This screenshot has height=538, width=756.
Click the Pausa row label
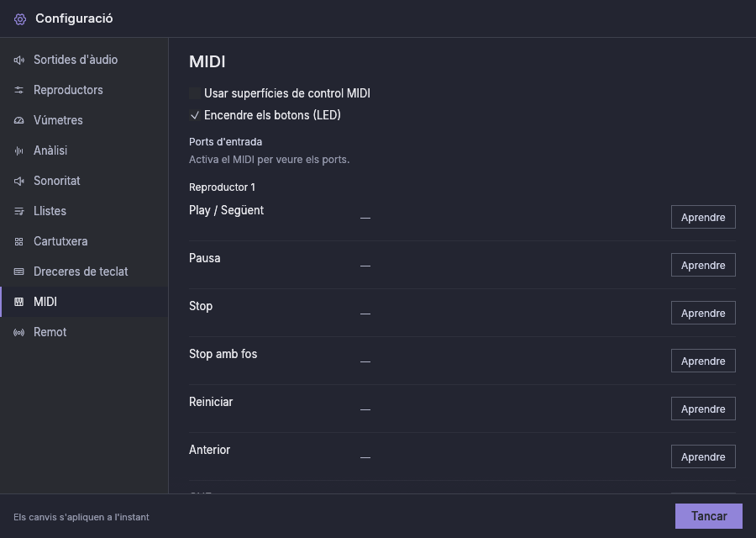click(x=204, y=258)
